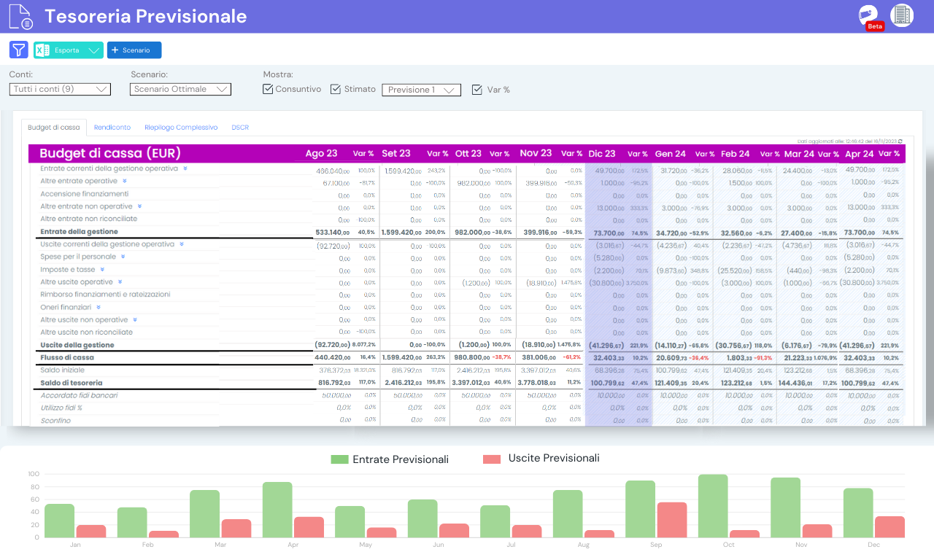Open the Previsione 1 dropdown
Image resolution: width=934 pixels, height=560 pixels.
[x=422, y=90]
